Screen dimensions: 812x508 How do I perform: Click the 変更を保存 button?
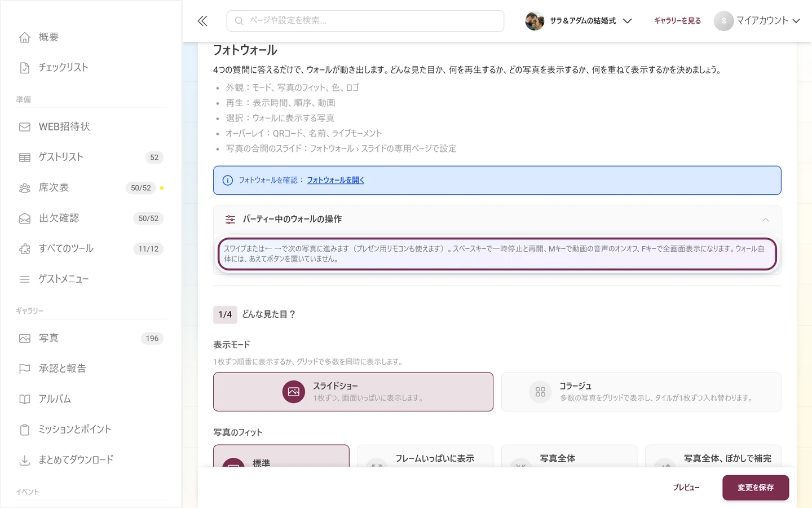[x=756, y=488]
